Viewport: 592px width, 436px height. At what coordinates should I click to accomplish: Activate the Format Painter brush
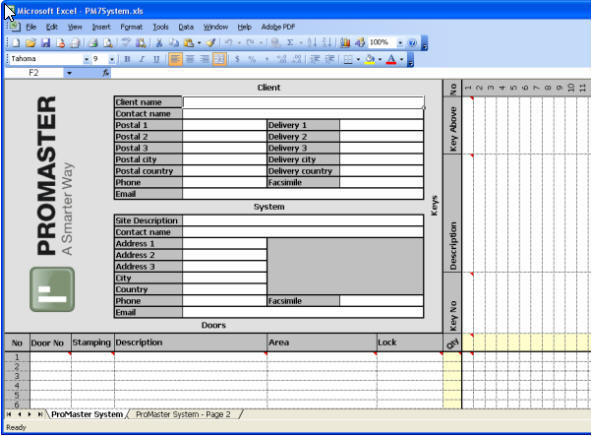click(211, 43)
